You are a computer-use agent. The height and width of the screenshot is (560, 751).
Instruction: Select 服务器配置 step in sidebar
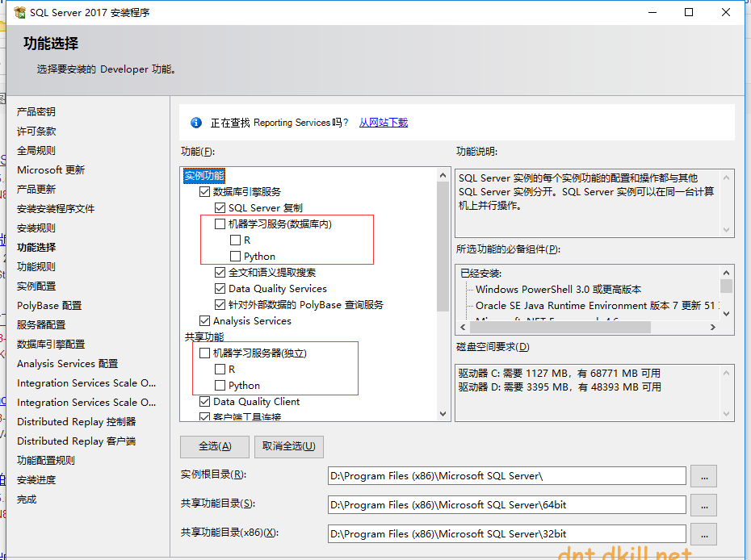point(41,325)
